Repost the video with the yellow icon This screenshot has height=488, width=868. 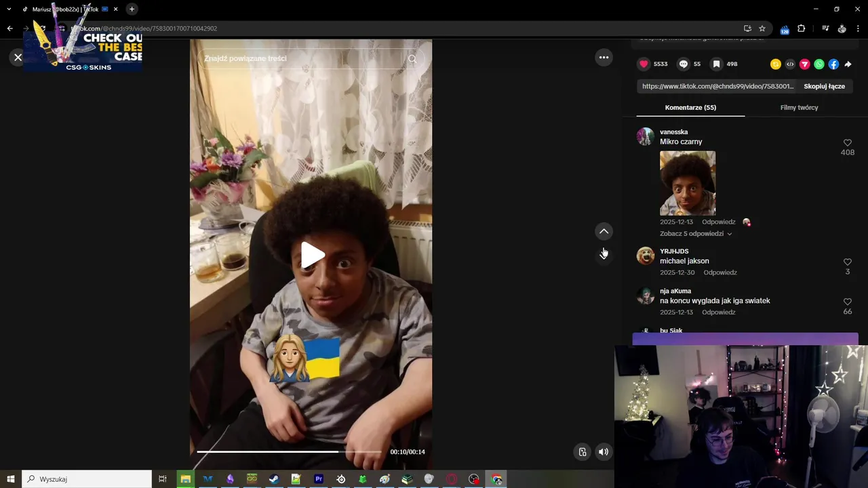[x=776, y=64]
